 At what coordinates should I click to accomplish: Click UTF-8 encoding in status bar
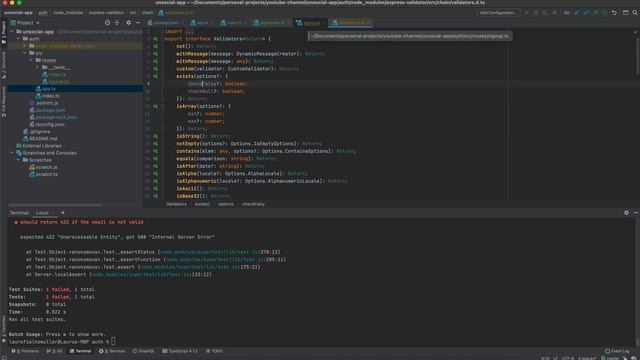[568, 358]
